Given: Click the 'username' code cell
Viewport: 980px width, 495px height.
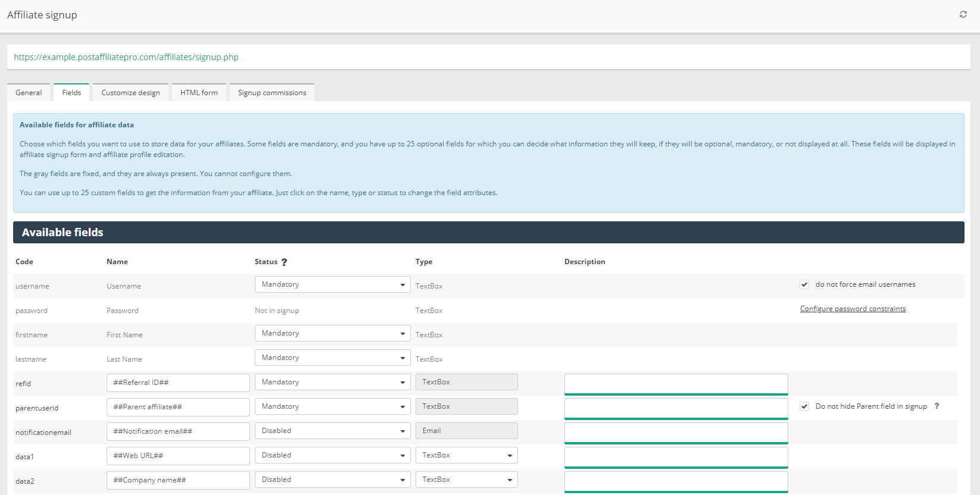Looking at the screenshot, I should (32, 286).
